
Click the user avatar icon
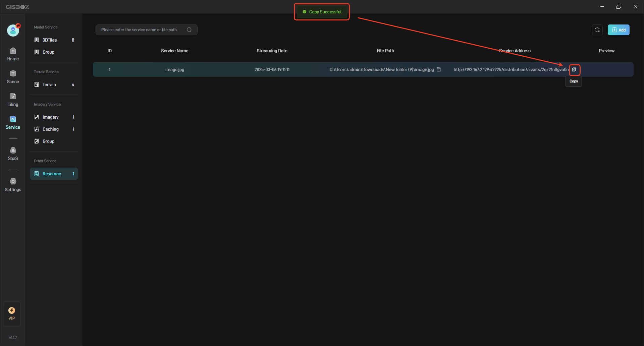13,31
